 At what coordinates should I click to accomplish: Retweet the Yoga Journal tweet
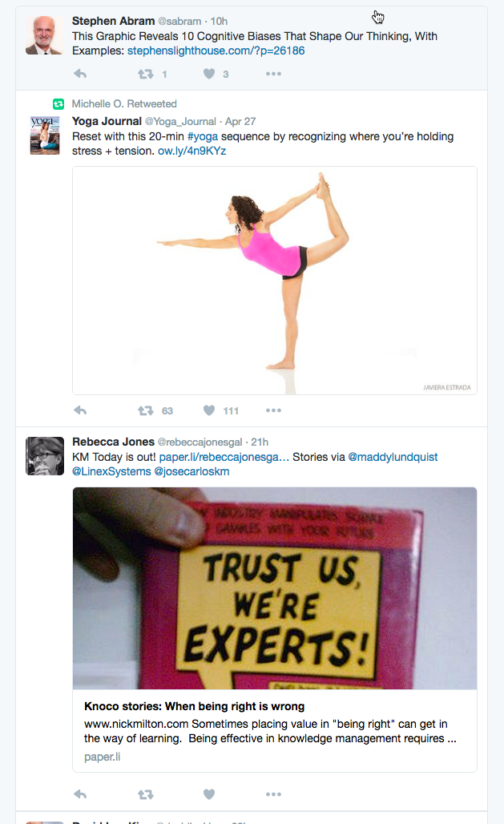point(146,410)
